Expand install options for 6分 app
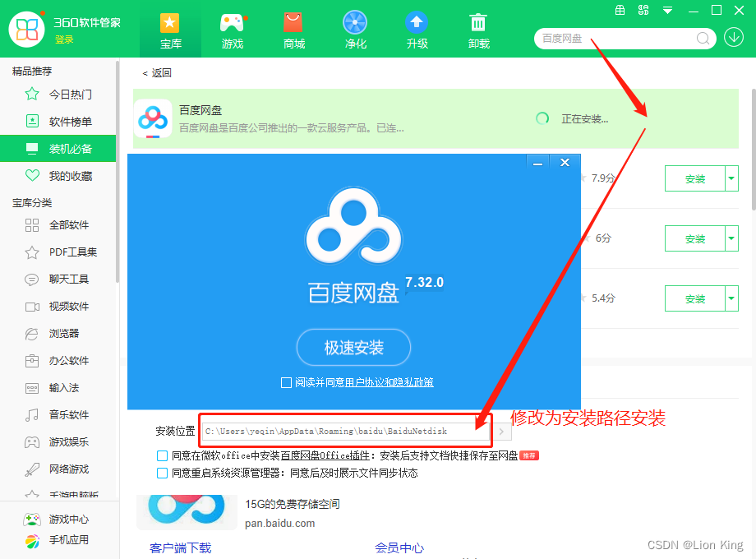Screen dimensions: 756x559 731,238
